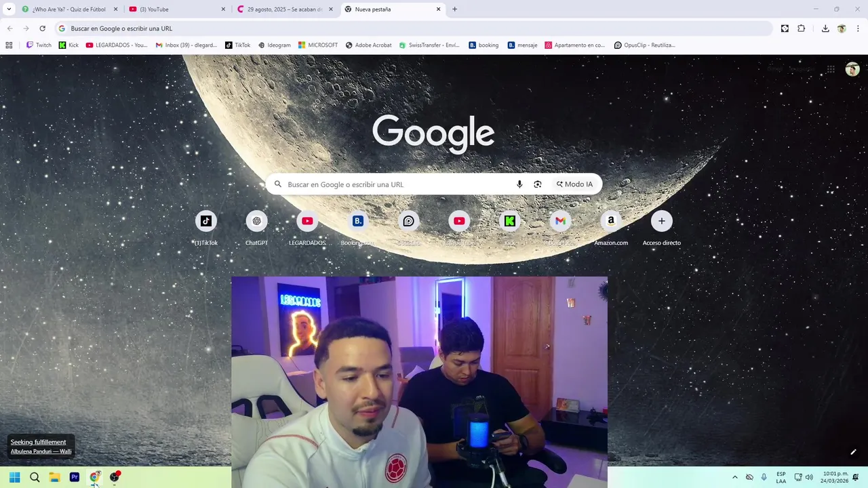Screen dimensions: 868x488
Task: Customize Chrome with the pencil icon
Action: [853, 452]
